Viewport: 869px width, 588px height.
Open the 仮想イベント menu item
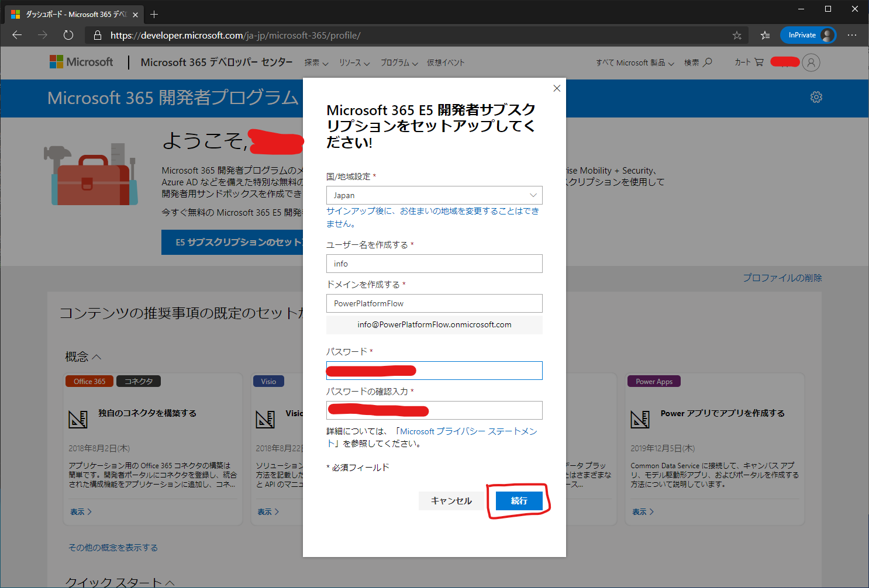pyautogui.click(x=446, y=63)
